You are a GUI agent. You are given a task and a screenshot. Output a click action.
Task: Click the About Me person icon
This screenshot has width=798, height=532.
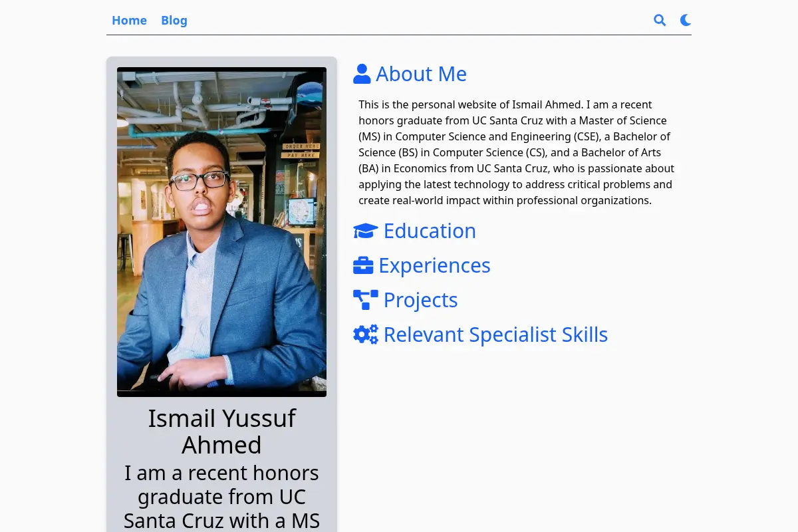tap(362, 74)
